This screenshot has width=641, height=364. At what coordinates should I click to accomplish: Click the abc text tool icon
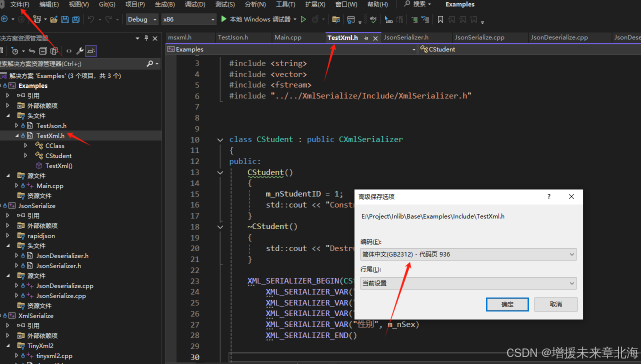point(373,19)
